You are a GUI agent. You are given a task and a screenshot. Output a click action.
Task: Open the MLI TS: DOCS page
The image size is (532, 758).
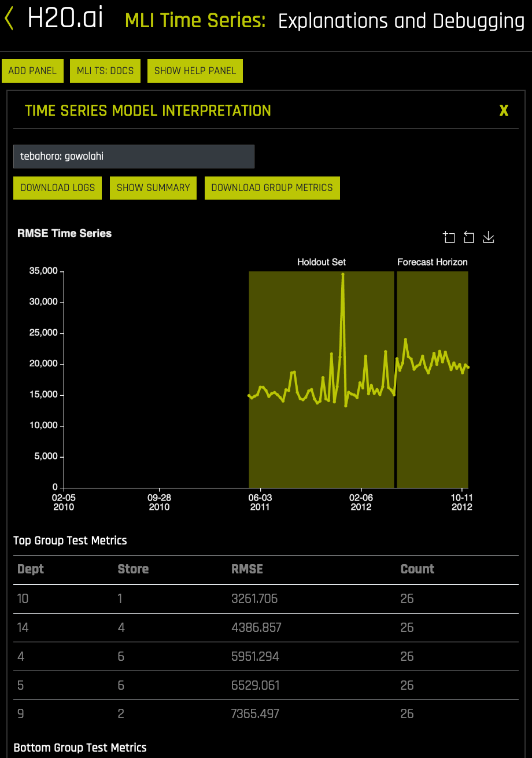[x=105, y=70]
